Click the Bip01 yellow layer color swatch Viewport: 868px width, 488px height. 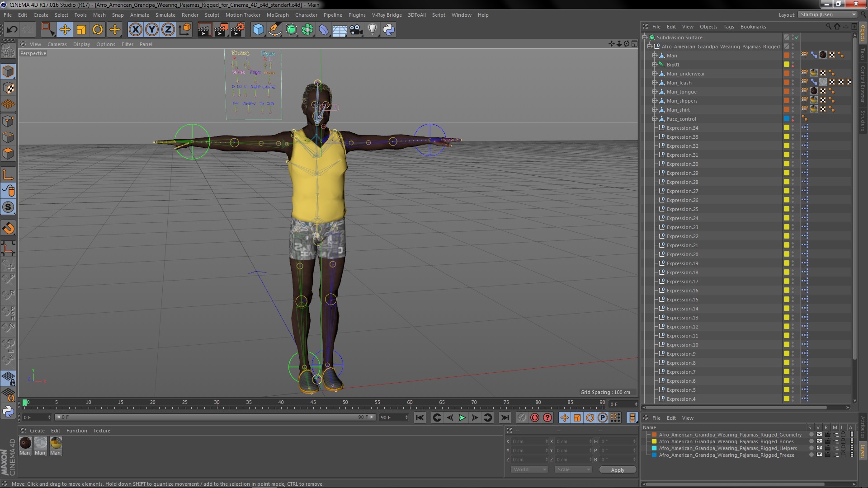(787, 65)
